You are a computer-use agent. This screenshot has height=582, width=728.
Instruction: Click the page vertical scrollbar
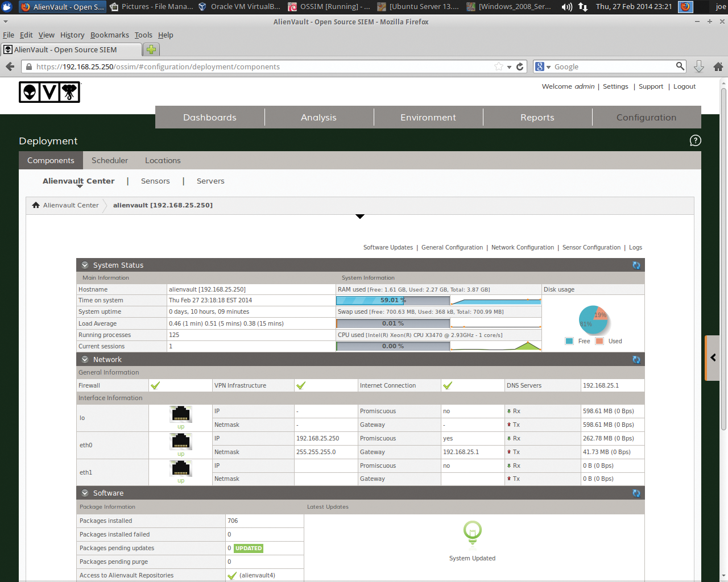[x=723, y=259]
